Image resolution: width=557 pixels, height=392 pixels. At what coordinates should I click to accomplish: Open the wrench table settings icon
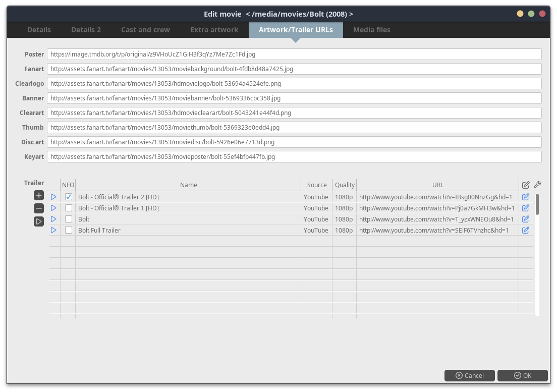point(537,185)
